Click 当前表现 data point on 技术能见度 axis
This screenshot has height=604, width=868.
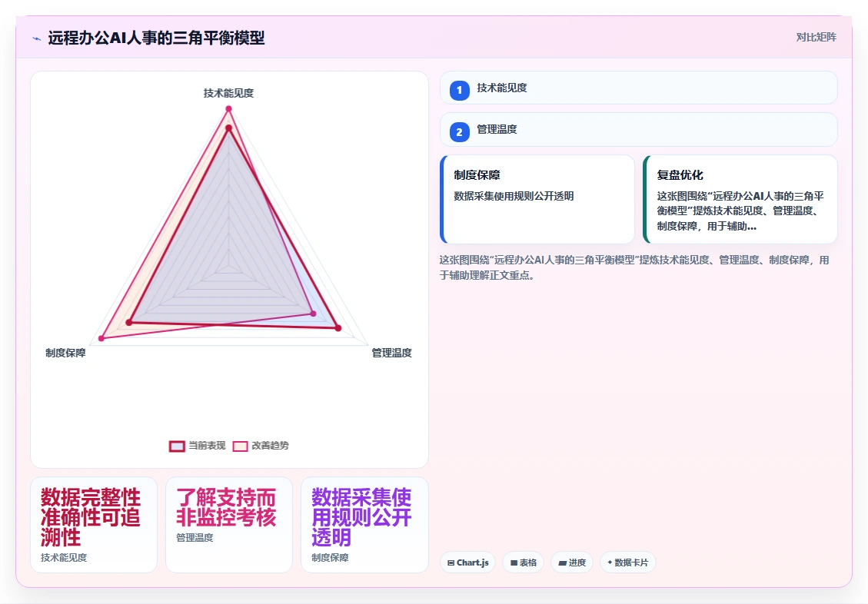click(x=228, y=128)
